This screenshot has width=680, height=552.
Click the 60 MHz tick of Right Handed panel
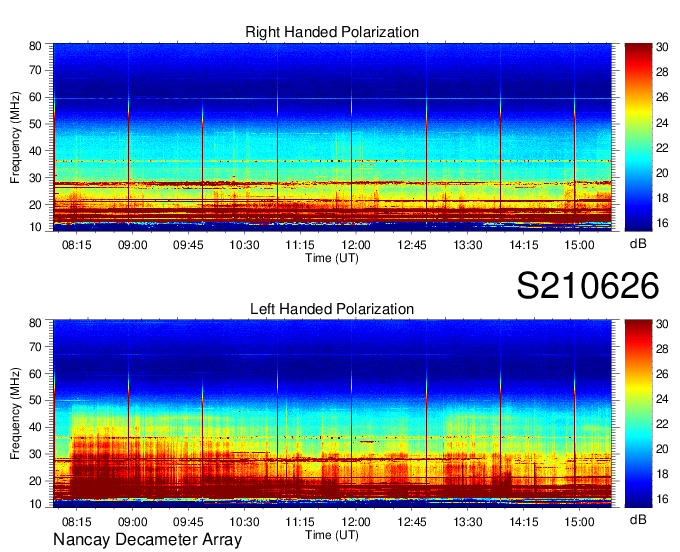(35, 97)
